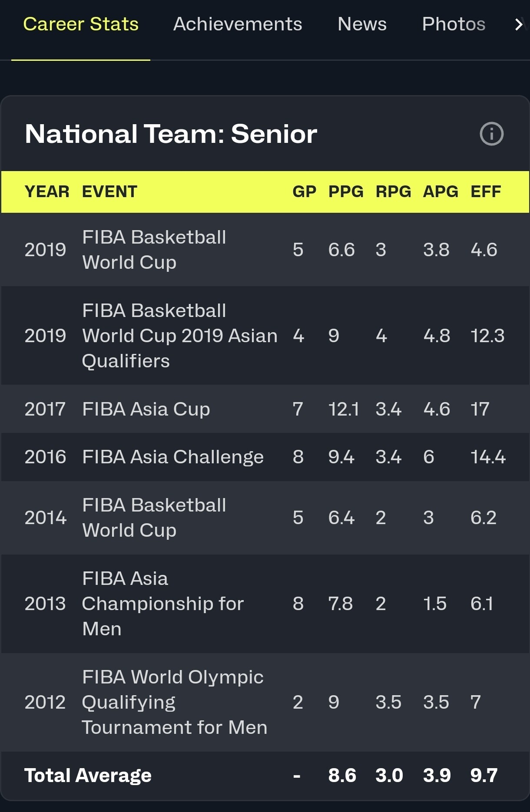
Task: Click the EFF column header
Action: [486, 191]
